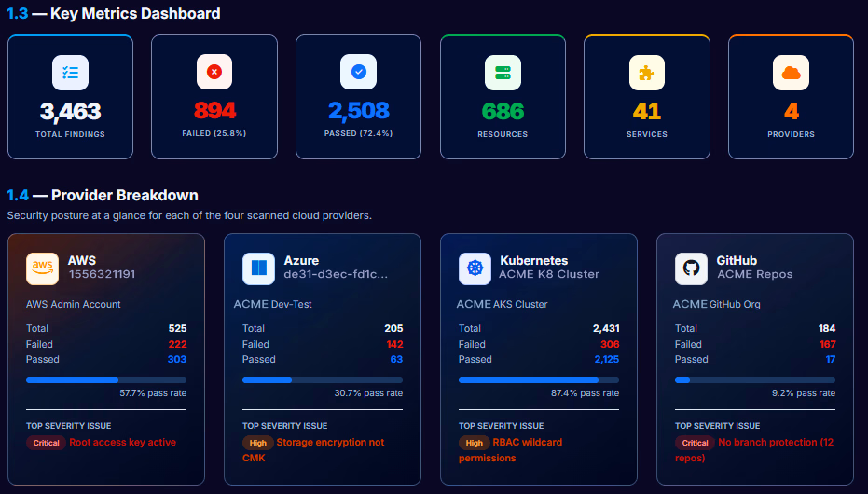Click Kubernetes total value 2,431
This screenshot has width=868, height=494.
[x=606, y=329]
